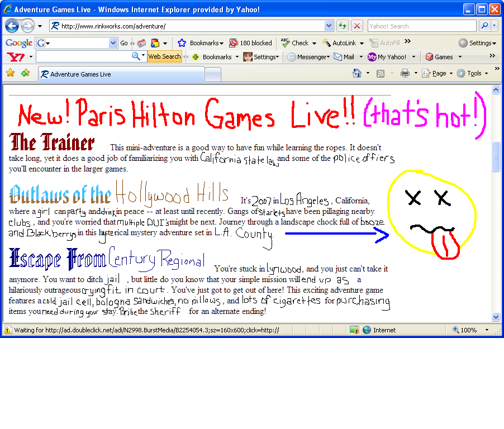The width and height of the screenshot is (504, 429).
Task: Click the Yahoo! Search input box
Action: 422,26
